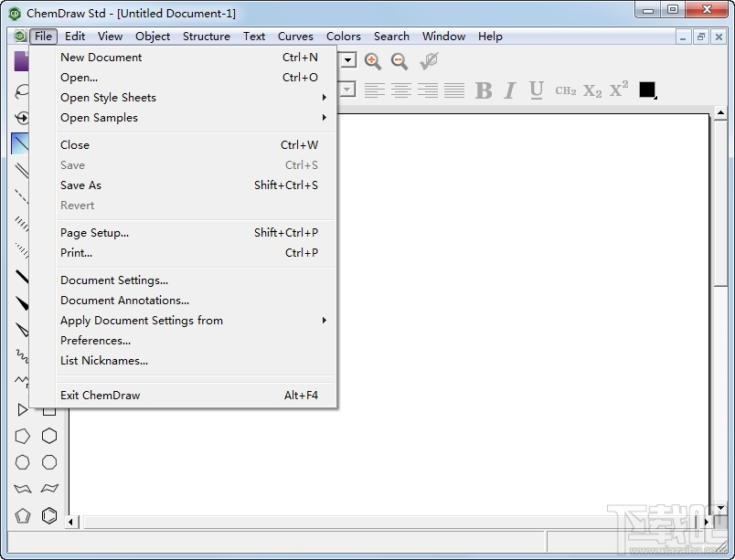This screenshot has height=560, width=735.
Task: Toggle Superscript X² formatting
Action: pyautogui.click(x=619, y=89)
